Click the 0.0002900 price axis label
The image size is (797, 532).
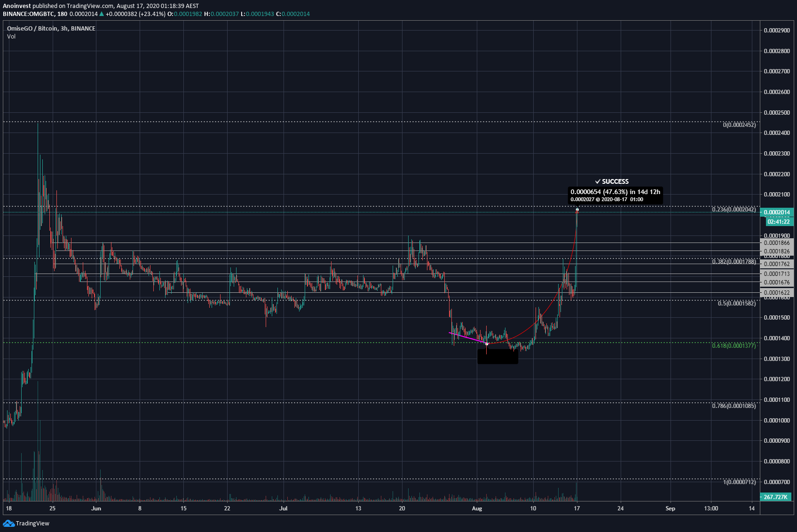pos(777,30)
